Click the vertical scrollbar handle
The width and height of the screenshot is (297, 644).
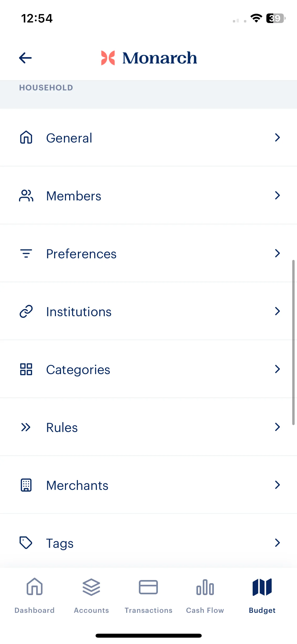click(x=293, y=342)
